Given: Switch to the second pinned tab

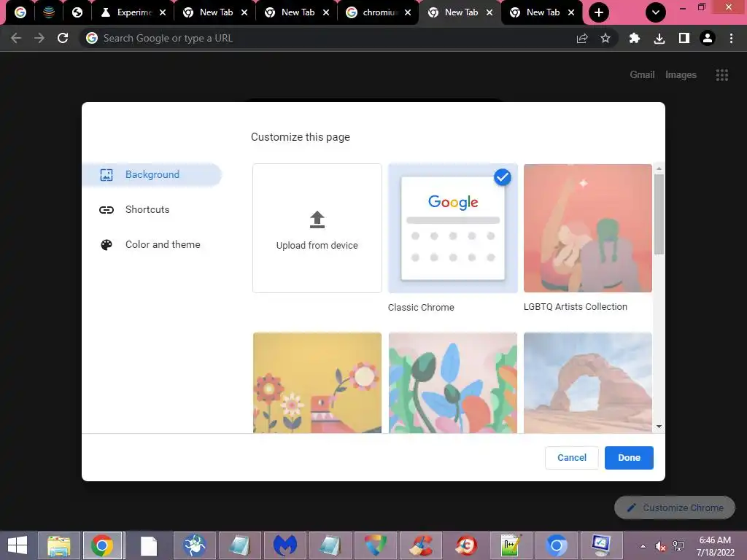Looking at the screenshot, I should click(49, 12).
